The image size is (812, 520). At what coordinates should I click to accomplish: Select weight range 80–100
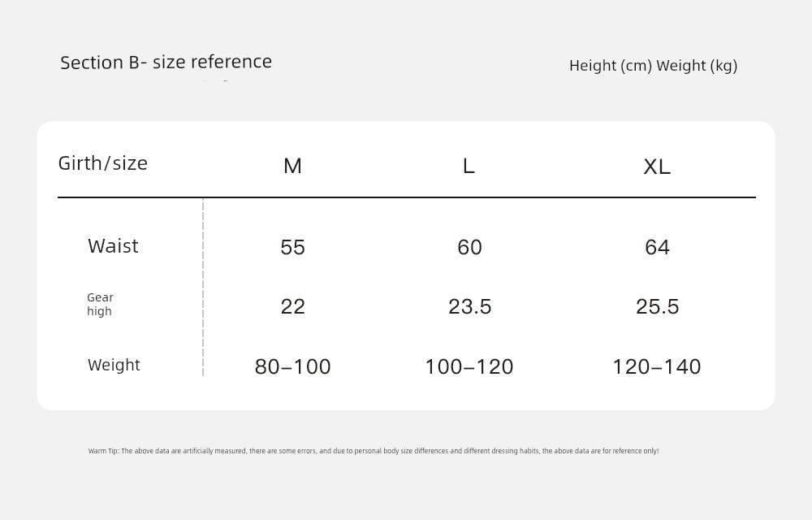pyautogui.click(x=292, y=366)
